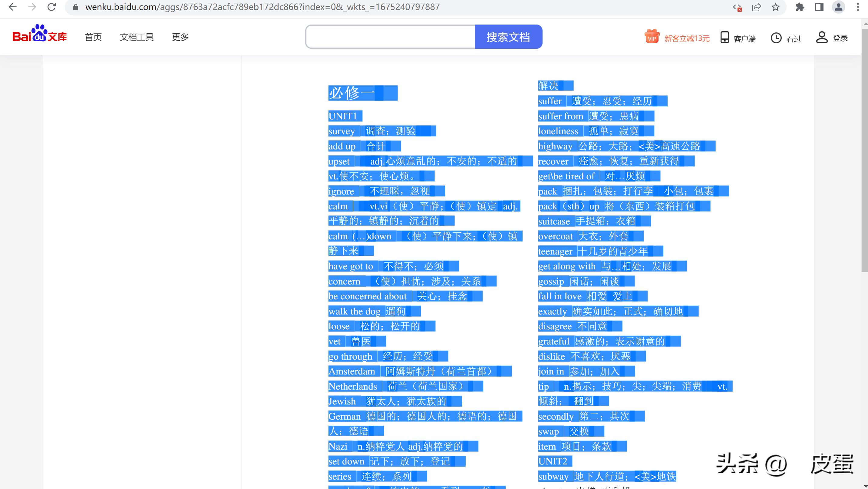Click the word 'swap'
868x489 pixels.
[x=549, y=431]
